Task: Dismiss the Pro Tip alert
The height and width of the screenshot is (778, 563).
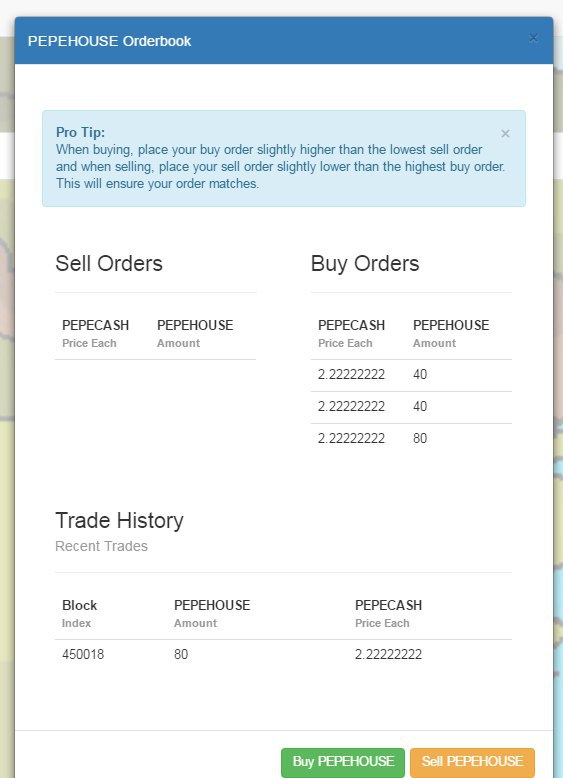Action: tap(505, 133)
